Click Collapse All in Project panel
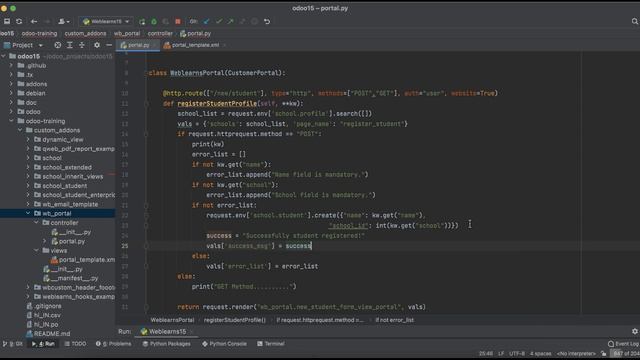The height and width of the screenshot is (360, 640). [x=82, y=45]
